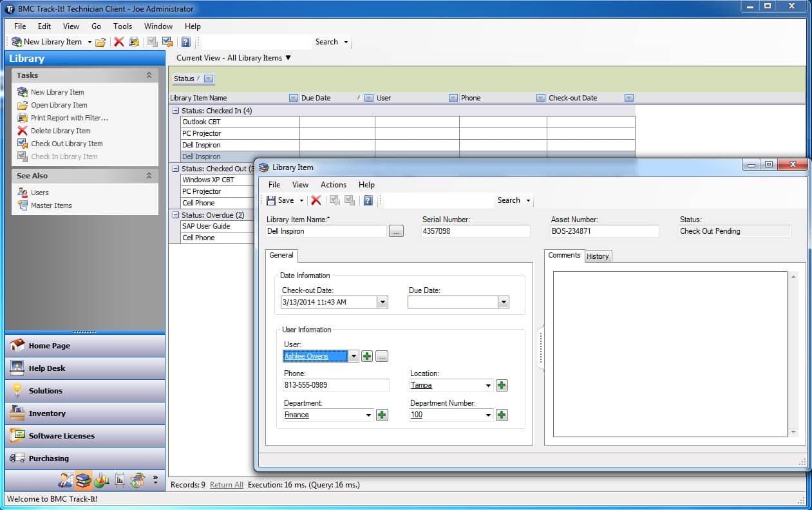Open the Tools menu in main window

point(122,26)
